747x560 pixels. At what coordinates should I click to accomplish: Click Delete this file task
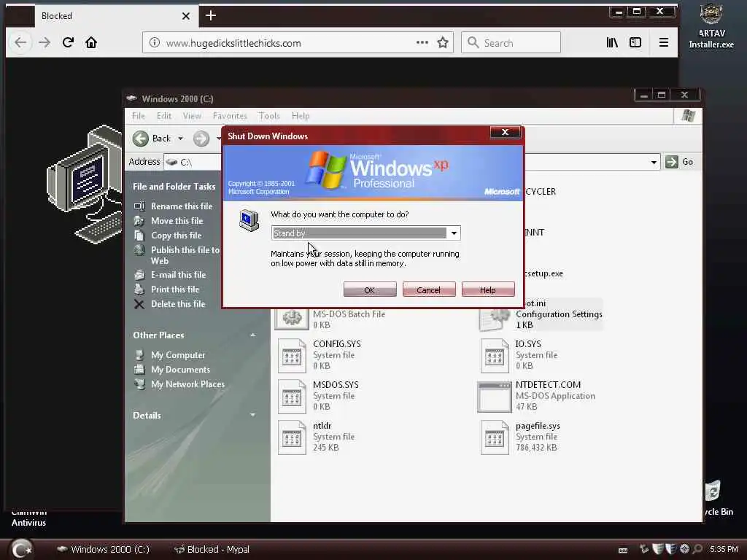point(178,304)
